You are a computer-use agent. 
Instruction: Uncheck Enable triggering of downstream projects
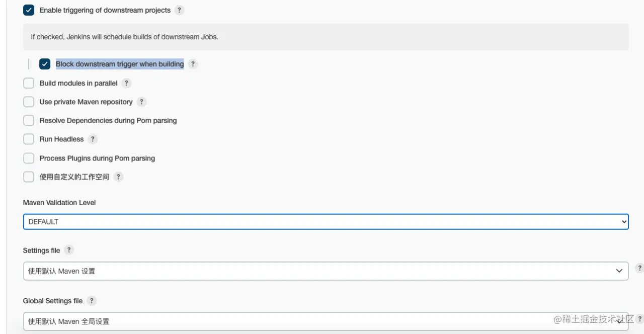click(29, 10)
